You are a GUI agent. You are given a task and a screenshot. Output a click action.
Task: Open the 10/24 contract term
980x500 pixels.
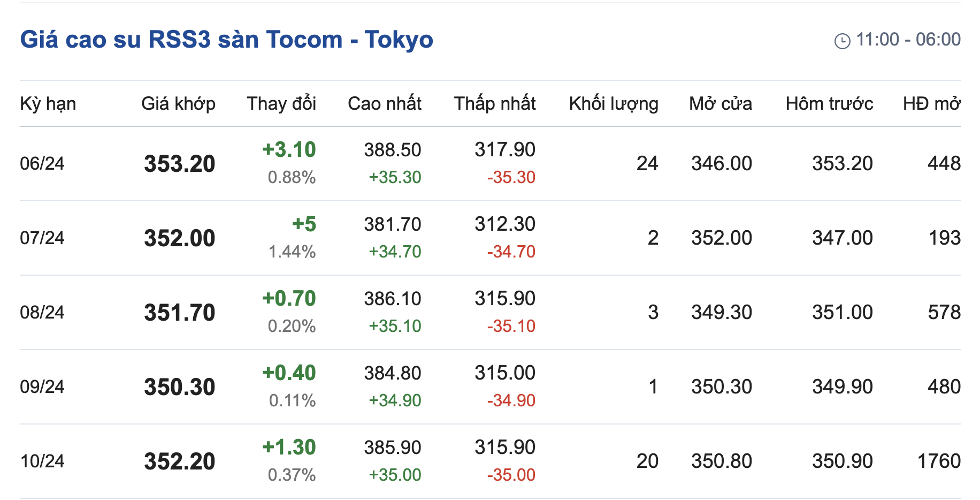[x=42, y=461]
